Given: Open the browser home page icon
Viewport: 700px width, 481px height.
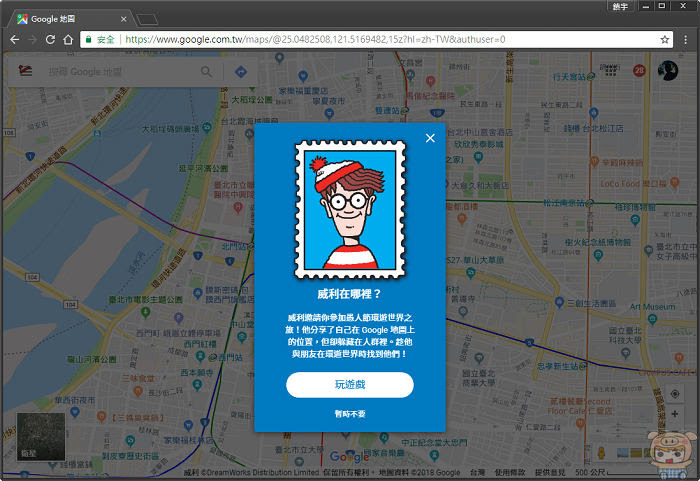Looking at the screenshot, I should [68, 39].
